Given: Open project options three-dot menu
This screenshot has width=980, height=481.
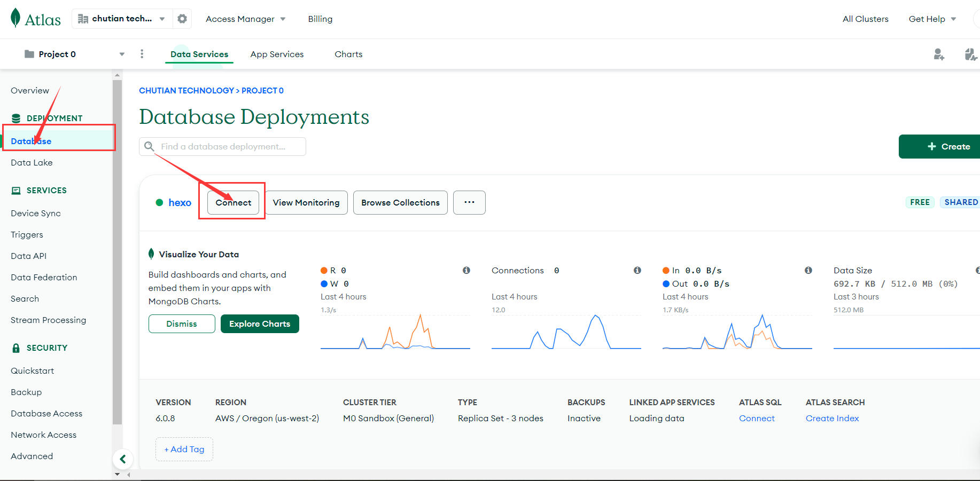Looking at the screenshot, I should (x=142, y=54).
